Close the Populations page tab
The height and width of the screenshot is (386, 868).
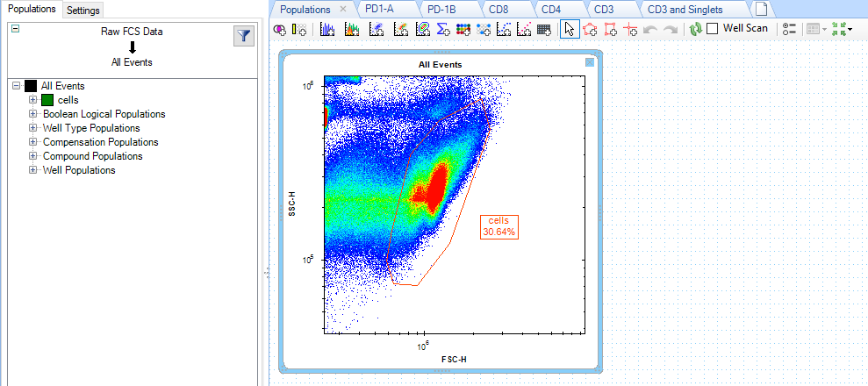click(343, 10)
